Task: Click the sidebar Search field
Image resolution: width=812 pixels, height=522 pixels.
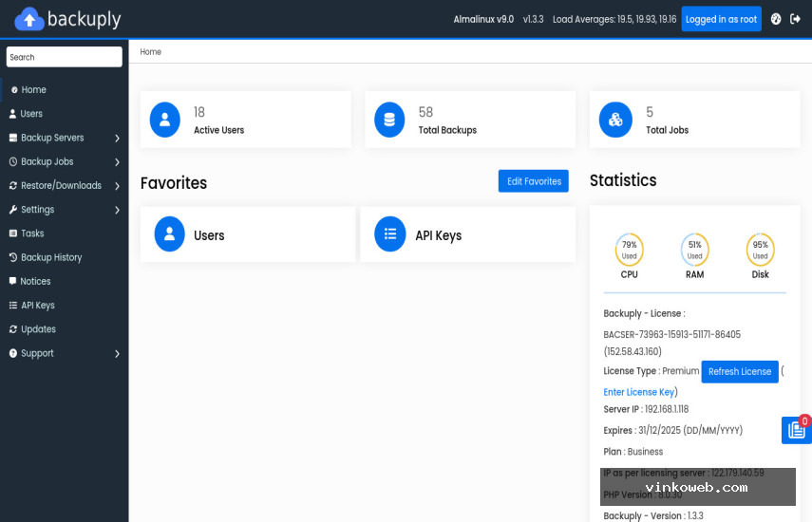Action: coord(65,57)
